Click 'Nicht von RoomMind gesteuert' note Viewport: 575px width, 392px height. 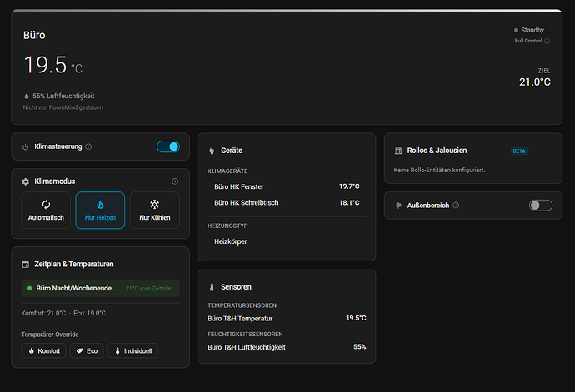click(63, 107)
